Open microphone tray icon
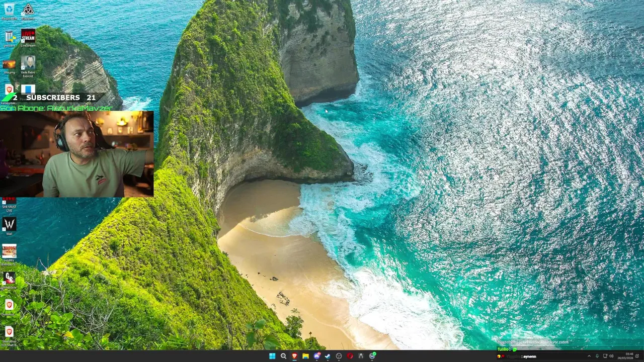 [x=597, y=356]
